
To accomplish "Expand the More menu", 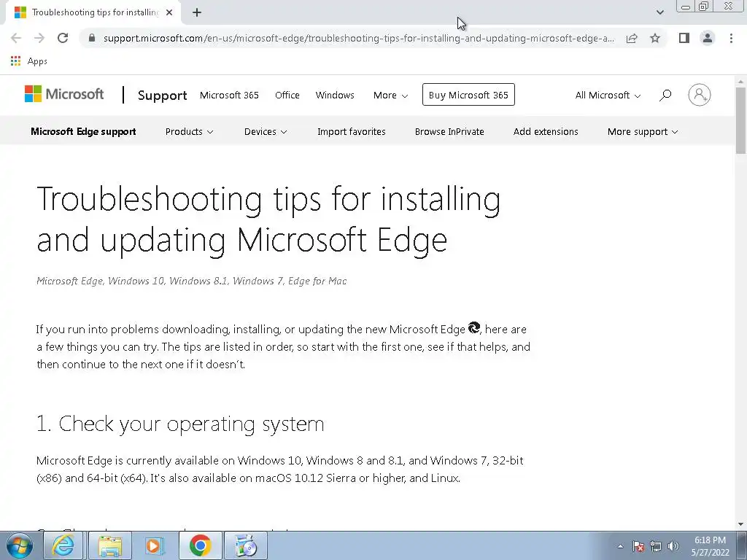I will click(391, 96).
